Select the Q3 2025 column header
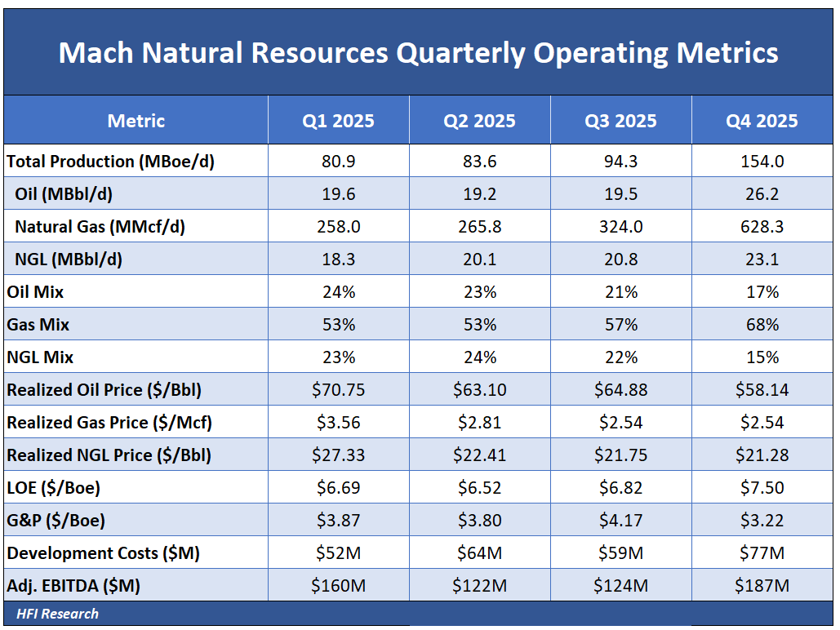 click(x=620, y=121)
